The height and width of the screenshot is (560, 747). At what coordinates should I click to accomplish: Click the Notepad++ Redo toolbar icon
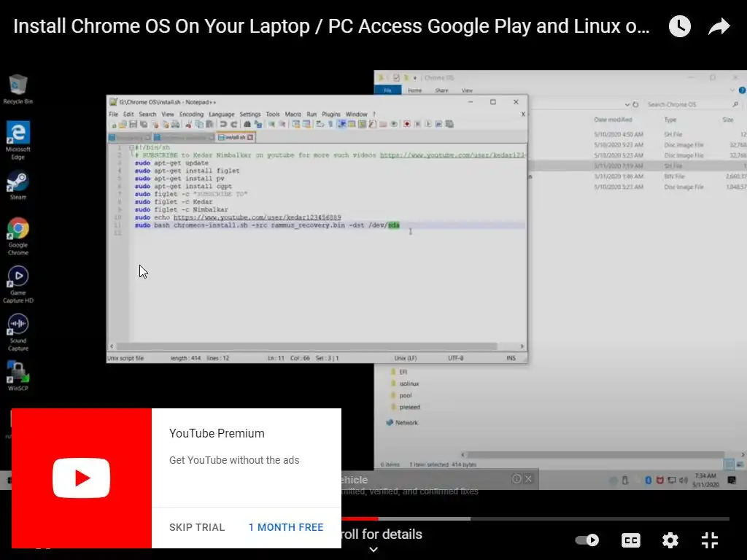pos(233,124)
